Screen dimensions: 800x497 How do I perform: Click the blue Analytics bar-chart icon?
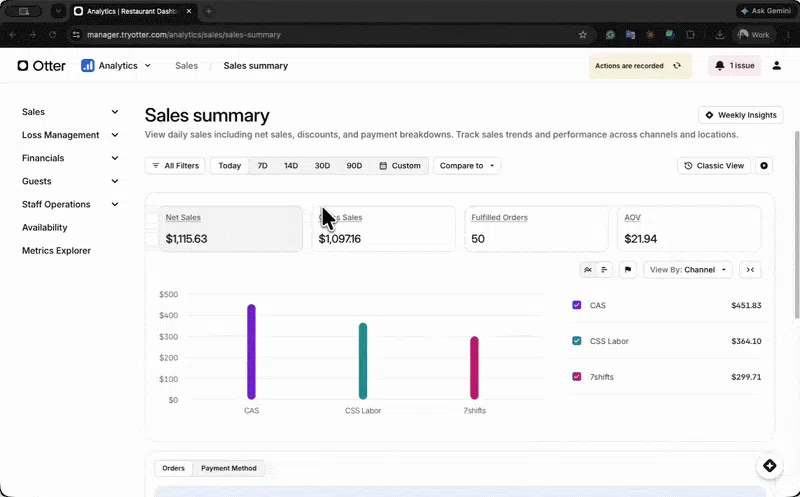[88, 66]
